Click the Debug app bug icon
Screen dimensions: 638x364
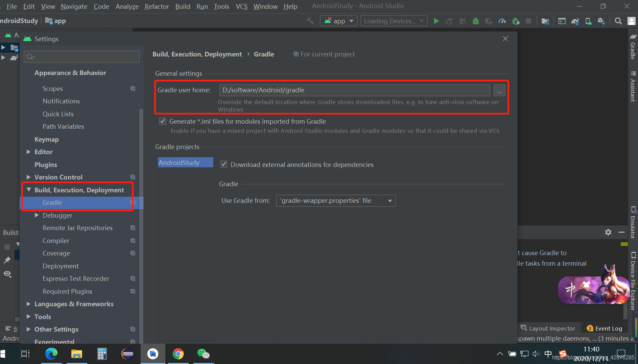coord(476,21)
